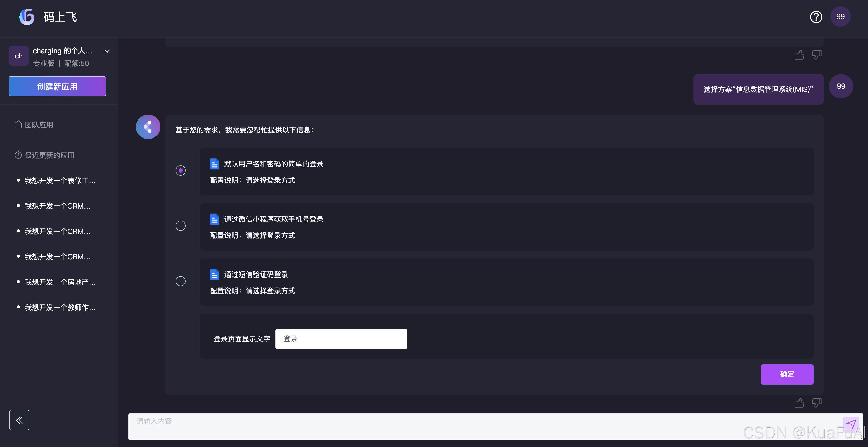Image resolution: width=868 pixels, height=447 pixels.
Task: Expand the charging personal workspace dropdown
Action: click(107, 51)
